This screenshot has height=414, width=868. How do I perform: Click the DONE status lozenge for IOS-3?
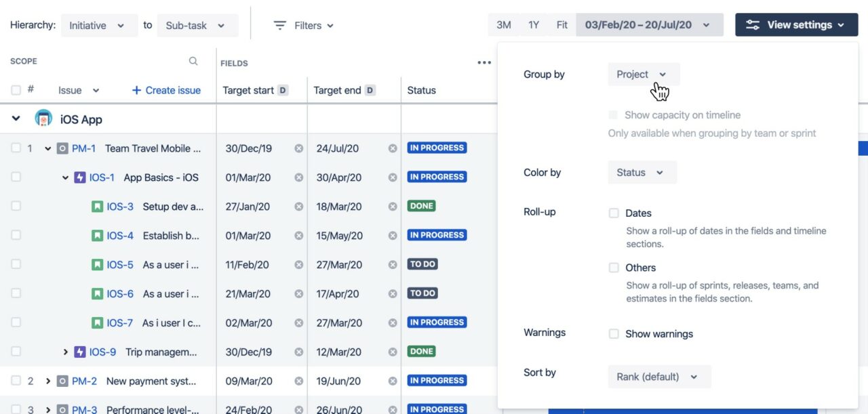421,205
